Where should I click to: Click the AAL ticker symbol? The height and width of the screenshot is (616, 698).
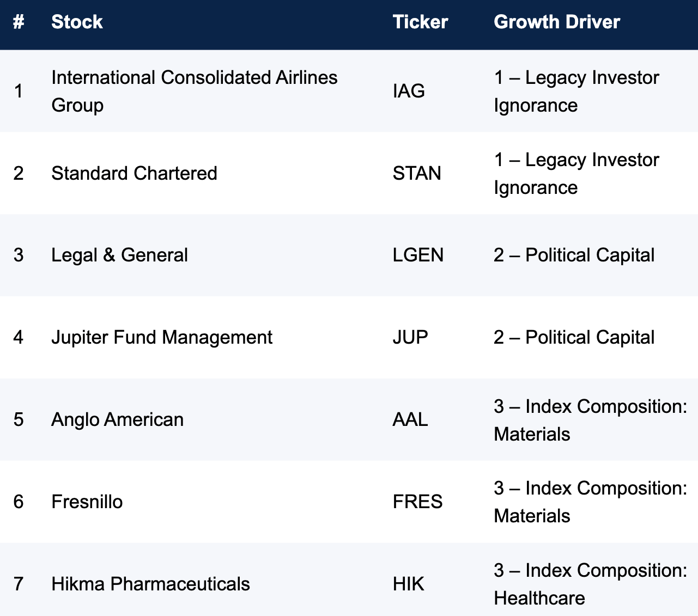[x=410, y=419]
